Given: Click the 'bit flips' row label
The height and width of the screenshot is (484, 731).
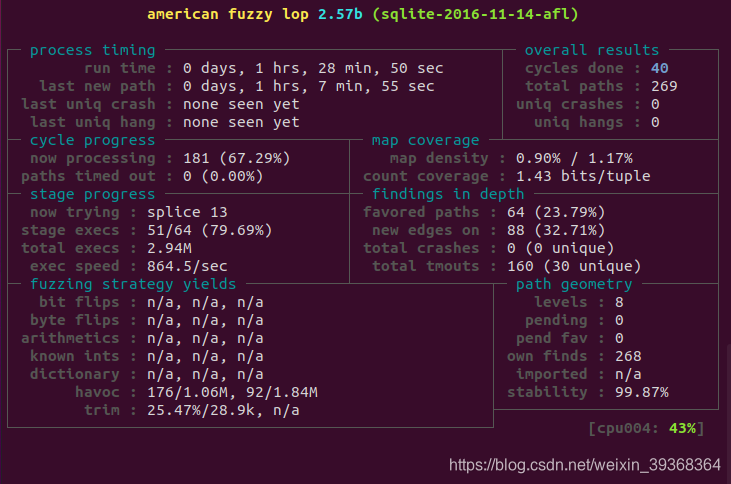Looking at the screenshot, I should (79, 303).
